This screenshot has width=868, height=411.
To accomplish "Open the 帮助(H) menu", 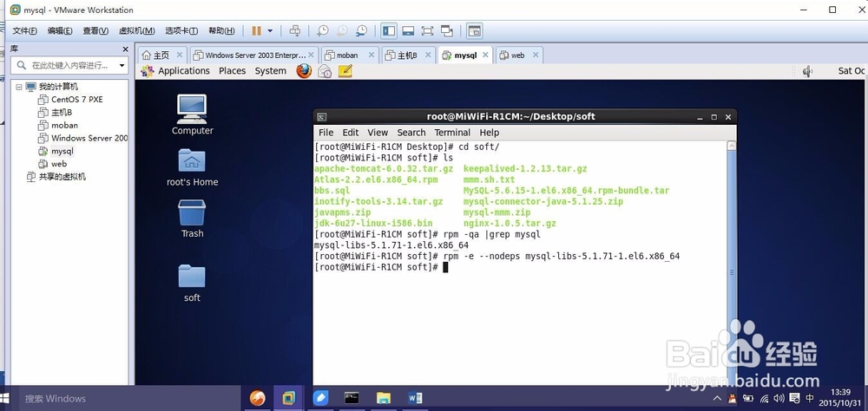I will (x=221, y=31).
